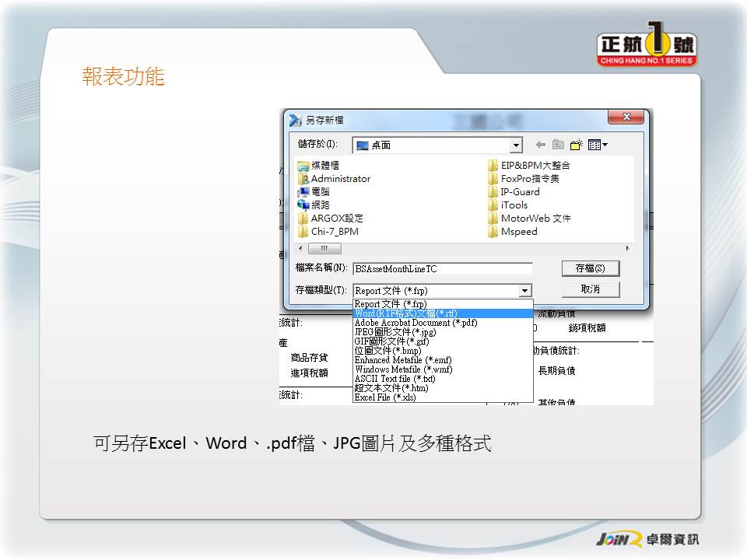Select JPEG圖形文件 (*.jpg) format
This screenshot has height=560, width=747.
tap(395, 332)
